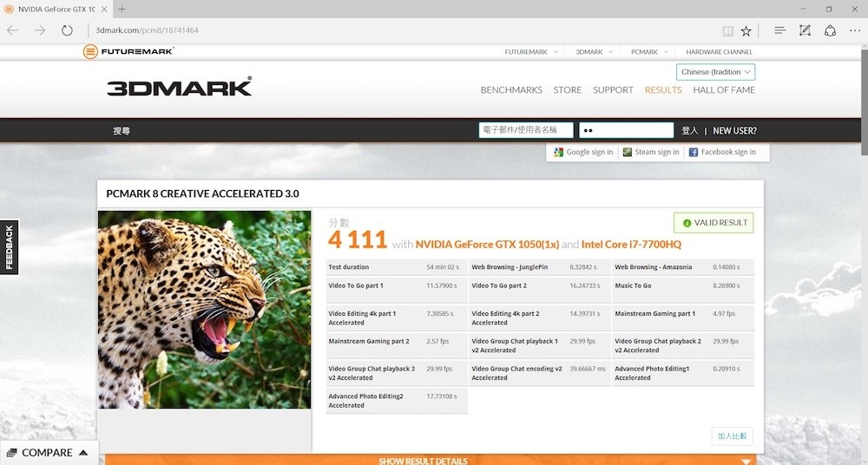Open the browser share icon
Image resolution: width=868 pixels, height=465 pixels.
(830, 30)
